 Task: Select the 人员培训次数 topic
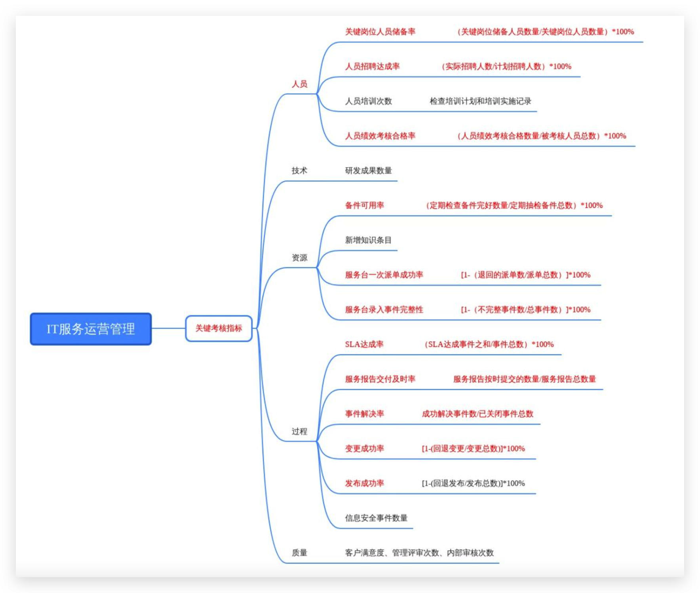368,101
